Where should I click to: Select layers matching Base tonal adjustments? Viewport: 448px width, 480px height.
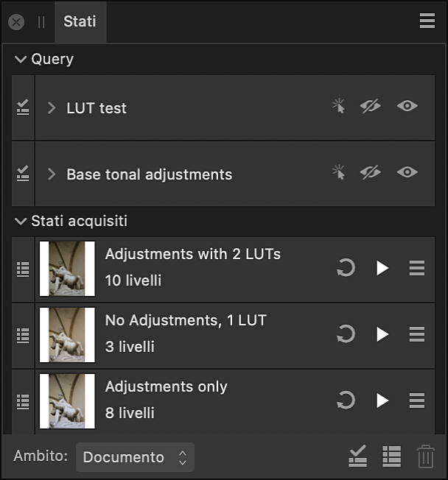click(x=338, y=173)
